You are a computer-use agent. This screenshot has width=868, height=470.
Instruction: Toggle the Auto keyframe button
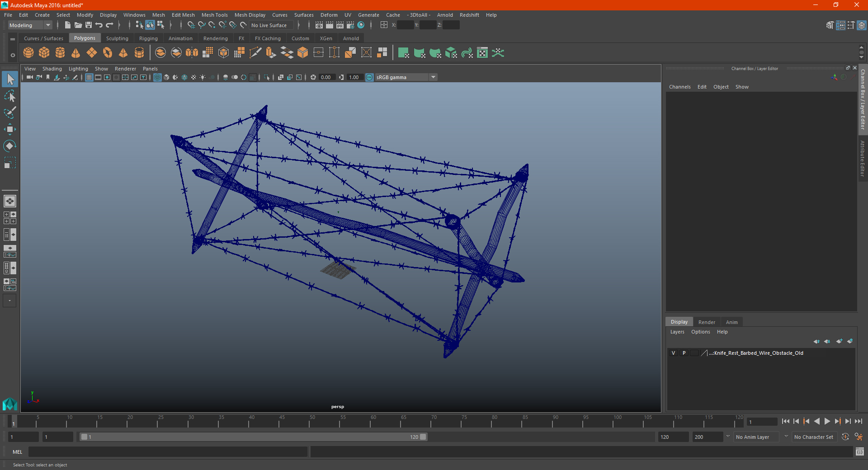coord(845,437)
